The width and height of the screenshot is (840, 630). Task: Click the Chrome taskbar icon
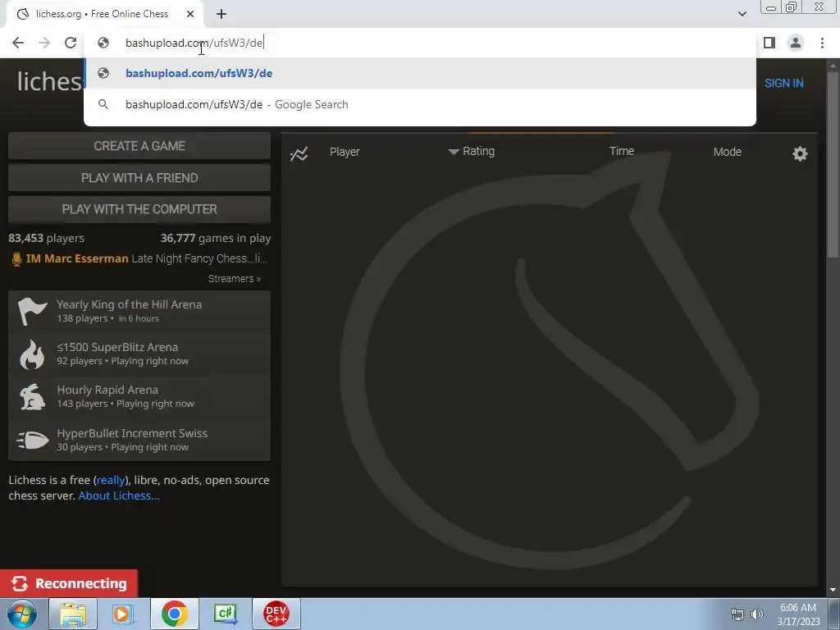(x=174, y=614)
